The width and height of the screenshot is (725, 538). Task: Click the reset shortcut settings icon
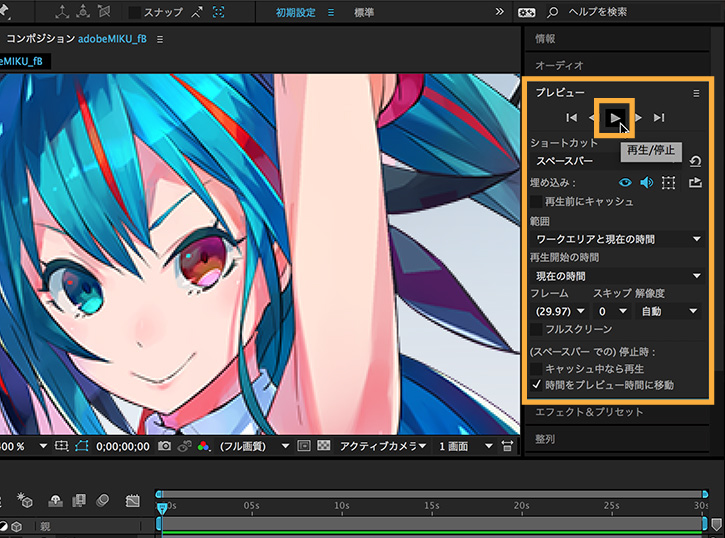pyautogui.click(x=695, y=161)
